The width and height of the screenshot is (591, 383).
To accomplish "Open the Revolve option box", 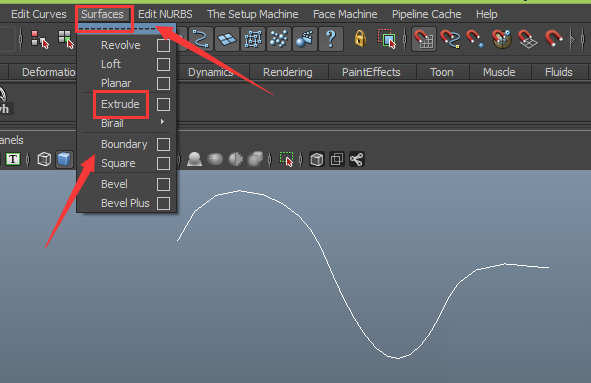I will click(x=163, y=45).
